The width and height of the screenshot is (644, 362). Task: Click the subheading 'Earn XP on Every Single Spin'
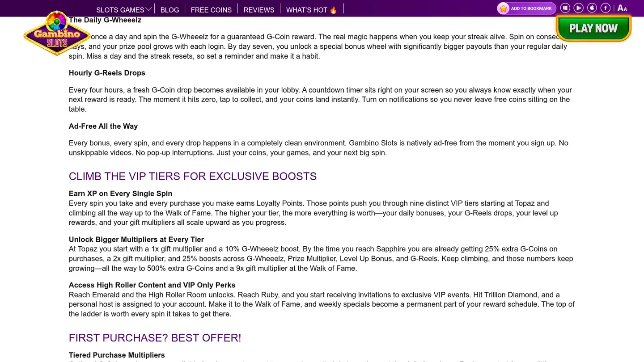coord(120,194)
